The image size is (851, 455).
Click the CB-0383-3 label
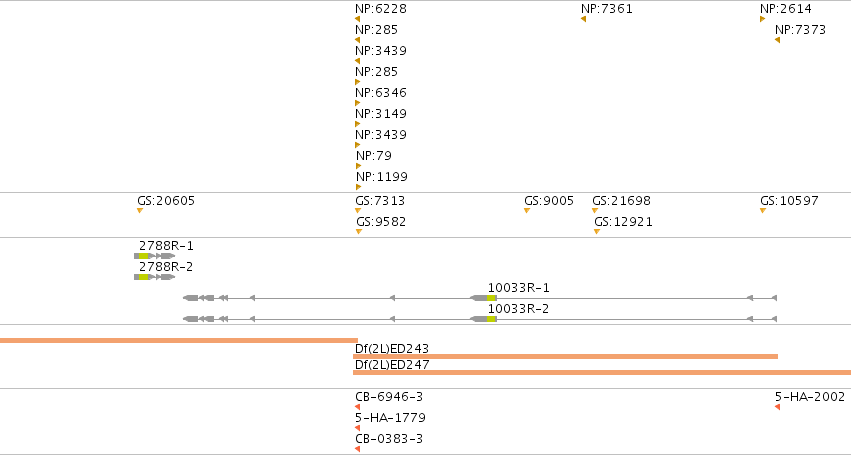[389, 439]
